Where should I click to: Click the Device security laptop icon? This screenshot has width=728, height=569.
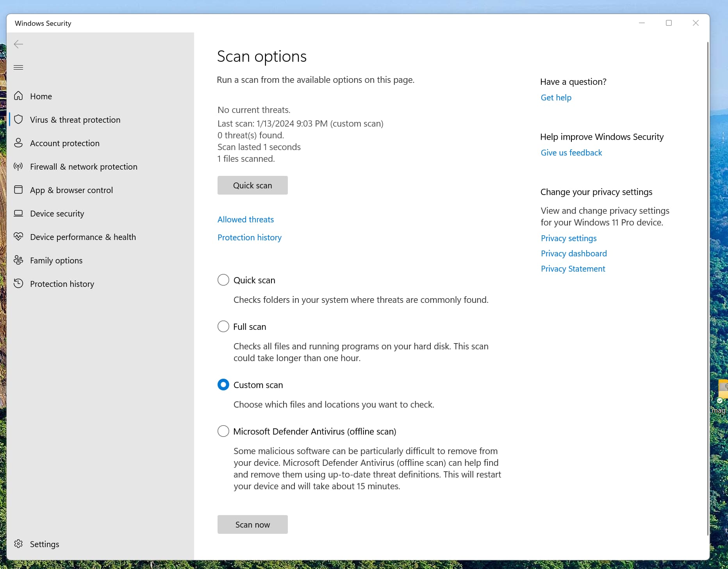click(18, 213)
